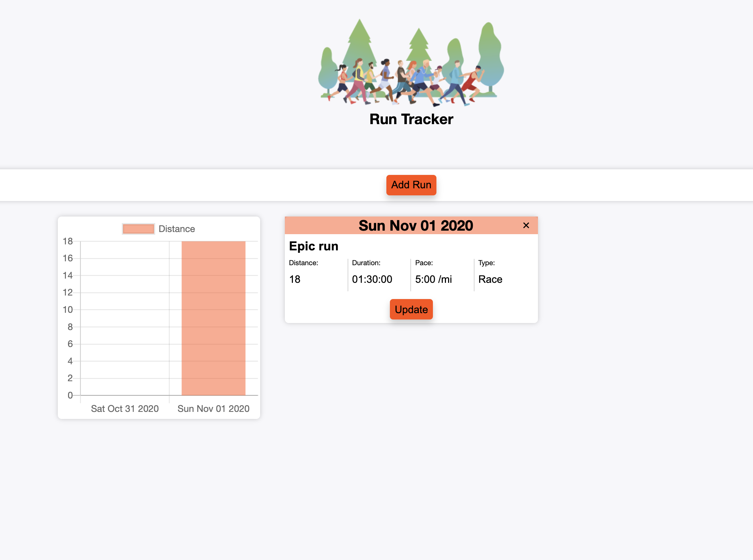
Task: Click the Pace: label
Action: click(x=424, y=263)
